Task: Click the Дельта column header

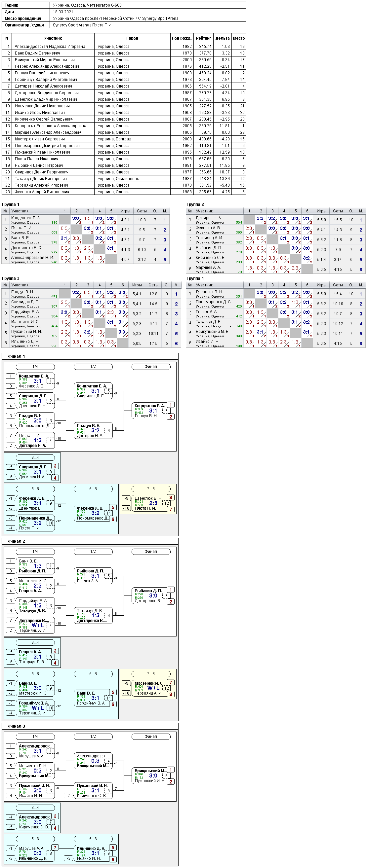Action: (x=222, y=38)
